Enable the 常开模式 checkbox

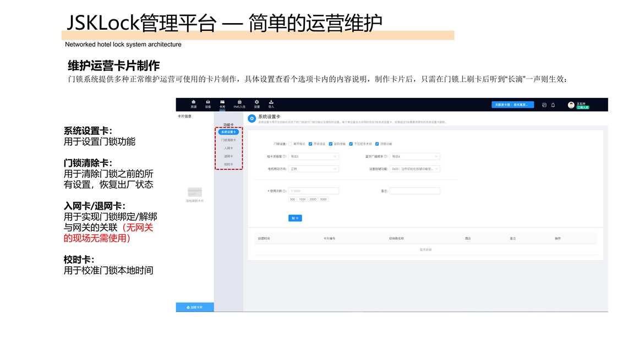(x=290, y=144)
